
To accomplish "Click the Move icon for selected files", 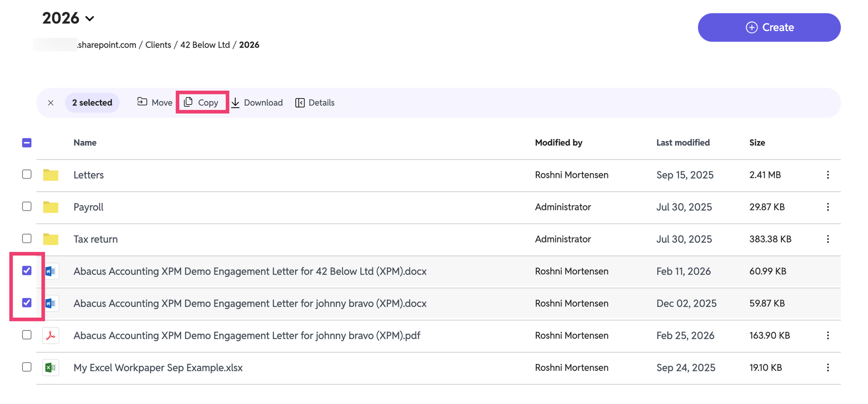I will click(142, 102).
